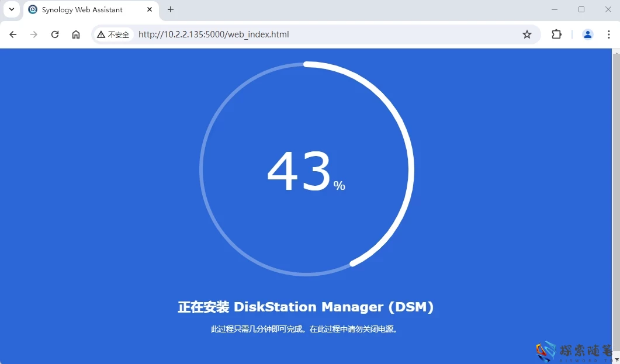Open the browser extensions puzzle icon

556,34
